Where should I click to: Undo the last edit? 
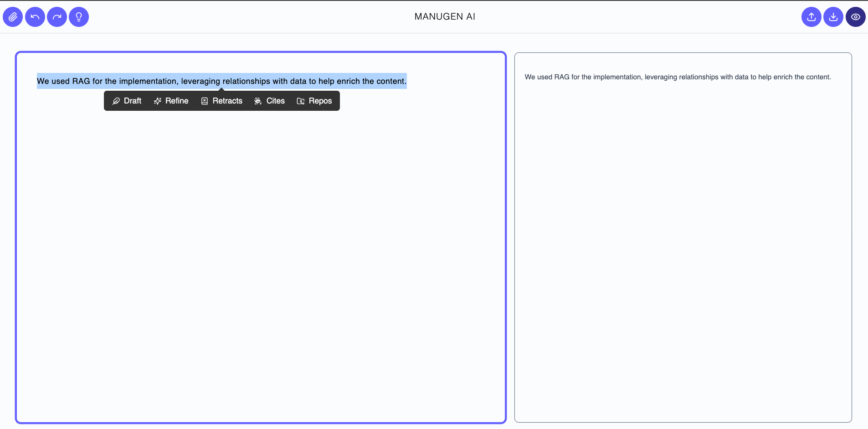tap(35, 17)
